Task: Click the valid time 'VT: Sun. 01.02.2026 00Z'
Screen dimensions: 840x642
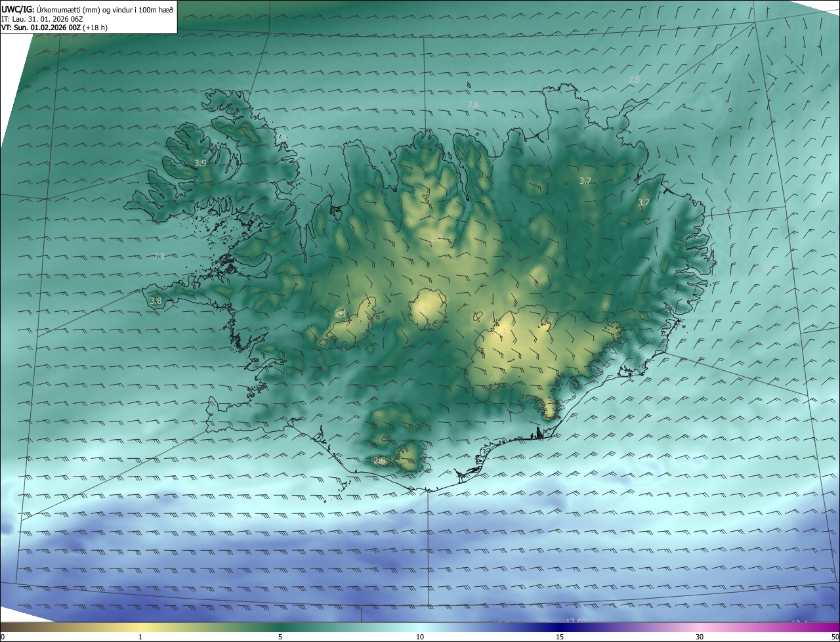Action: pos(41,28)
